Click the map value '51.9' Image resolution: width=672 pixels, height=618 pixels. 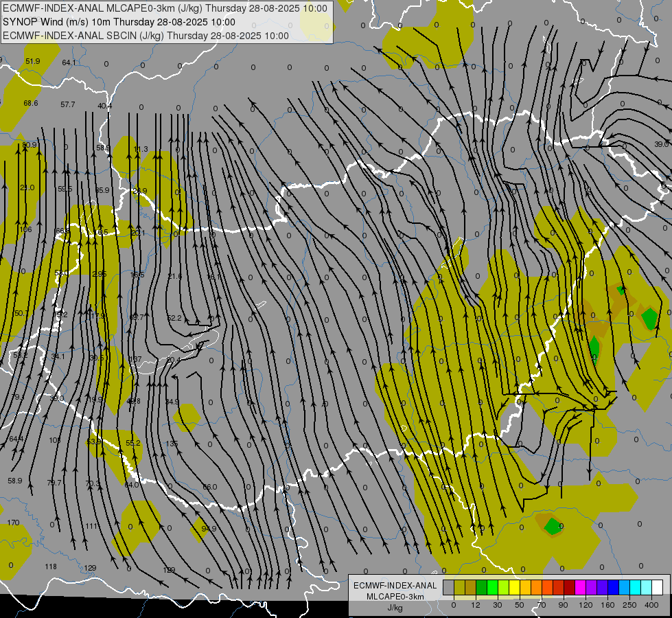click(x=32, y=61)
